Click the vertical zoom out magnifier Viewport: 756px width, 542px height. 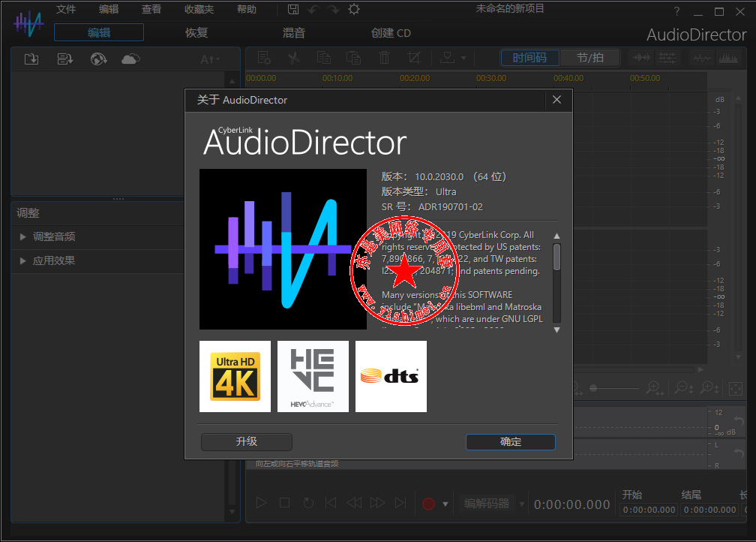(x=684, y=388)
